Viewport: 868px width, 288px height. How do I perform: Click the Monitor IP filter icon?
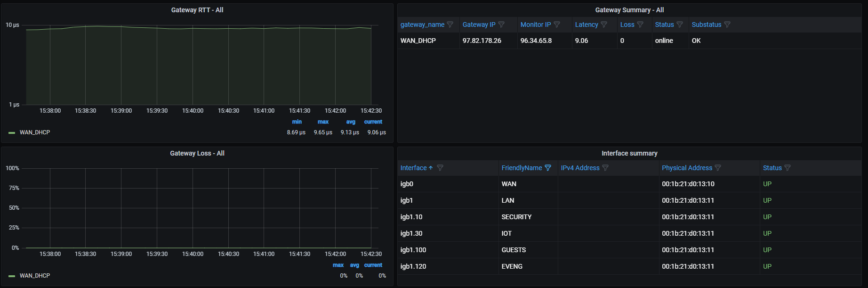pos(557,25)
